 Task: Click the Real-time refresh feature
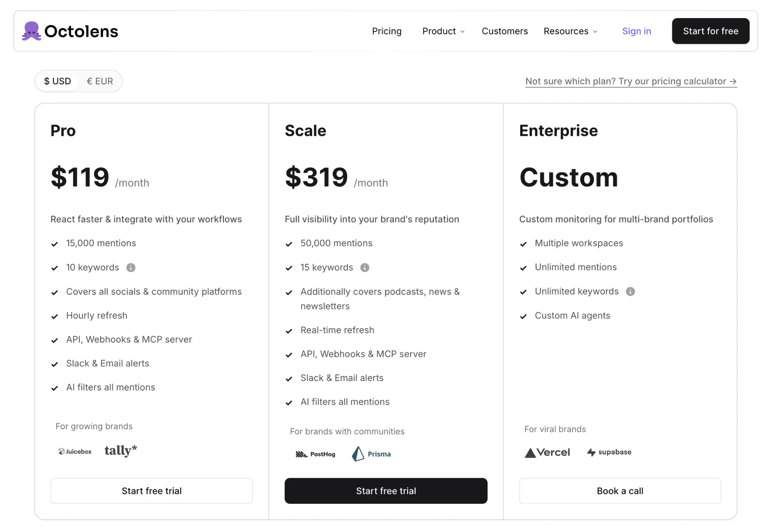337,330
